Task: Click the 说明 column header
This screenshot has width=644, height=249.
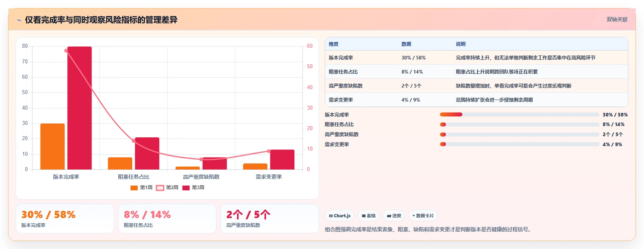Action: (461, 44)
